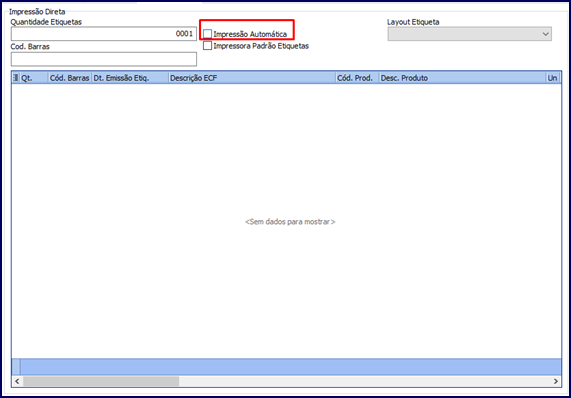The width and height of the screenshot is (571, 398).
Task: Focus the Quantidade Etiquetas field
Action: pos(104,34)
